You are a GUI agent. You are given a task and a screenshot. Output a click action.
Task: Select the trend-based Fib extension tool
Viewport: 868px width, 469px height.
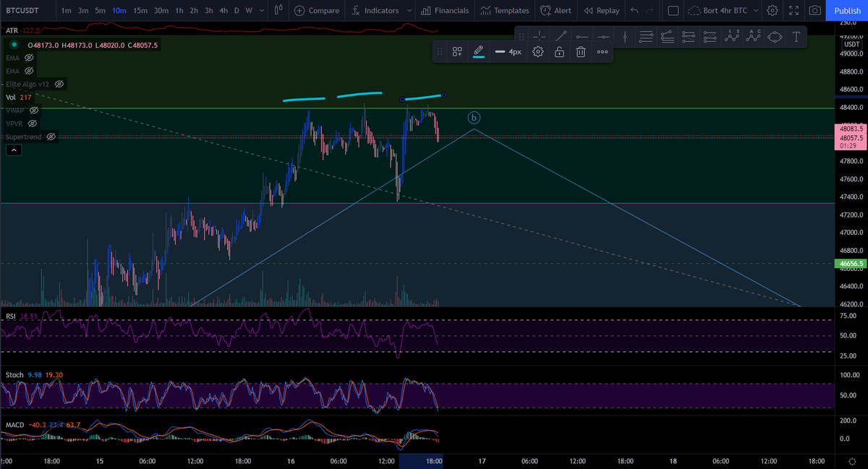click(668, 36)
